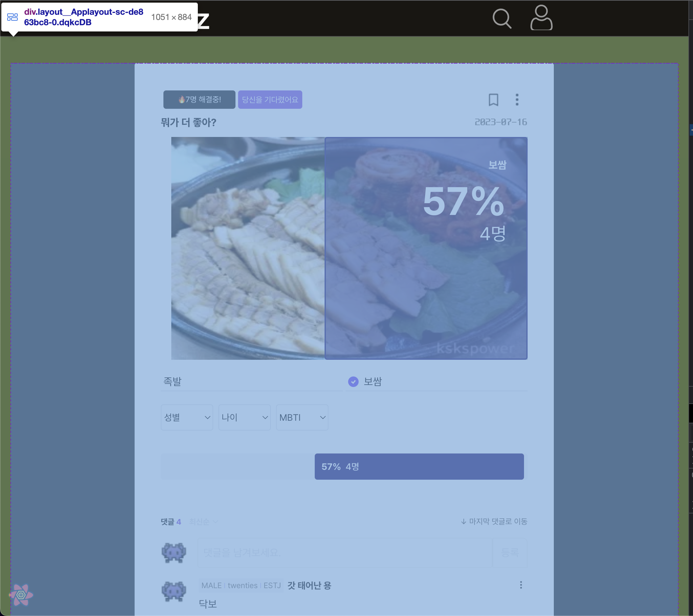Bookmark this poll post
The width and height of the screenshot is (693, 616).
pos(493,100)
